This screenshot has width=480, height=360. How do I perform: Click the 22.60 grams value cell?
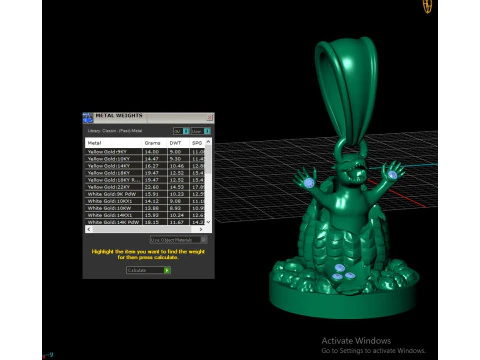[154, 187]
